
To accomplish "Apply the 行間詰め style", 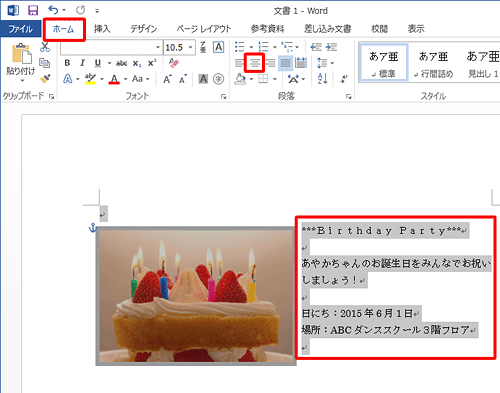I will [433, 63].
